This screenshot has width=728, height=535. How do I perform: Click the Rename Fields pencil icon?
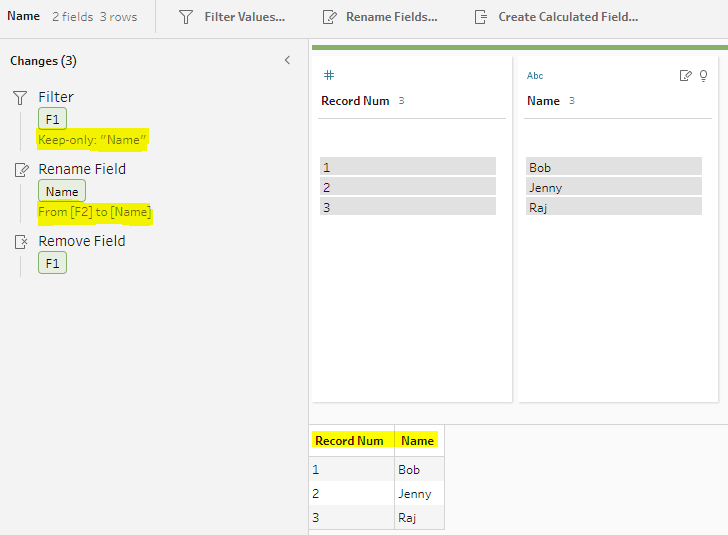click(330, 17)
